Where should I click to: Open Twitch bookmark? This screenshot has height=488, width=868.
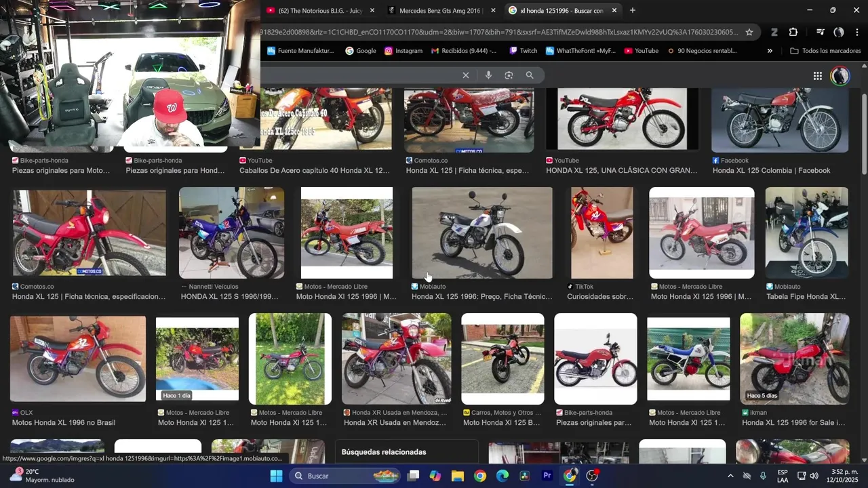(x=524, y=51)
